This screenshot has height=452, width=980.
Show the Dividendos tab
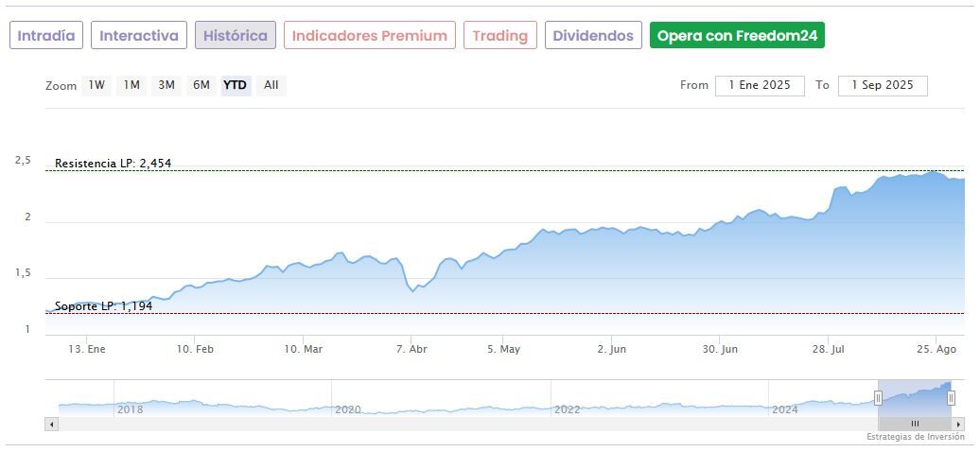click(593, 36)
